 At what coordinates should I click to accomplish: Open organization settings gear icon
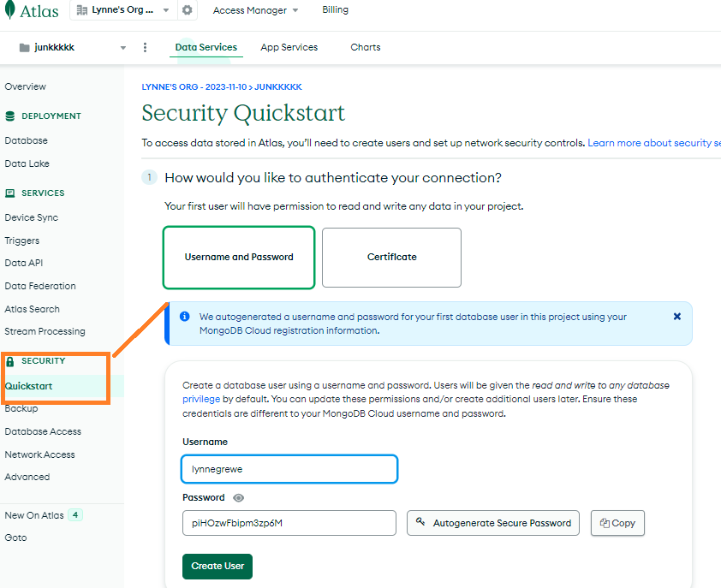click(x=188, y=10)
